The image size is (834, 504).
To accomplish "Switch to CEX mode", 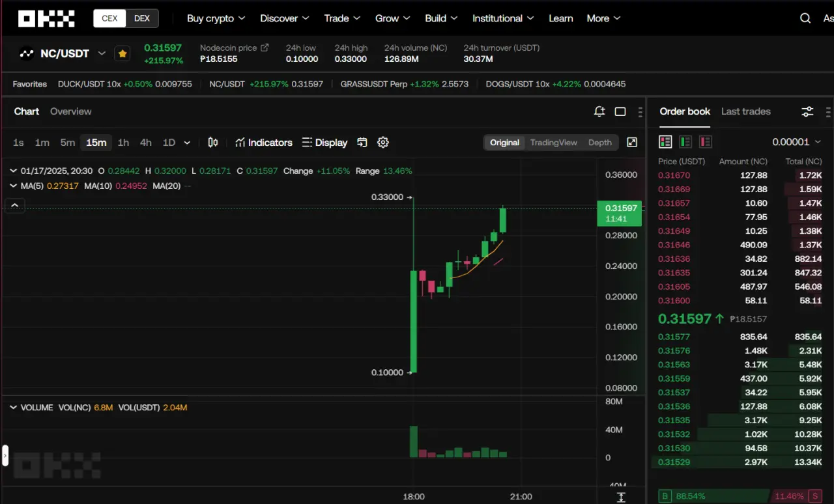I will click(109, 18).
